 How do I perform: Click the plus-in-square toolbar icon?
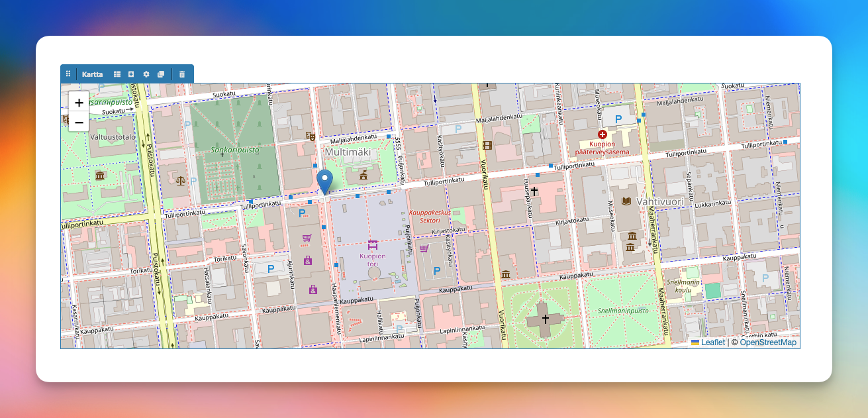pyautogui.click(x=132, y=74)
